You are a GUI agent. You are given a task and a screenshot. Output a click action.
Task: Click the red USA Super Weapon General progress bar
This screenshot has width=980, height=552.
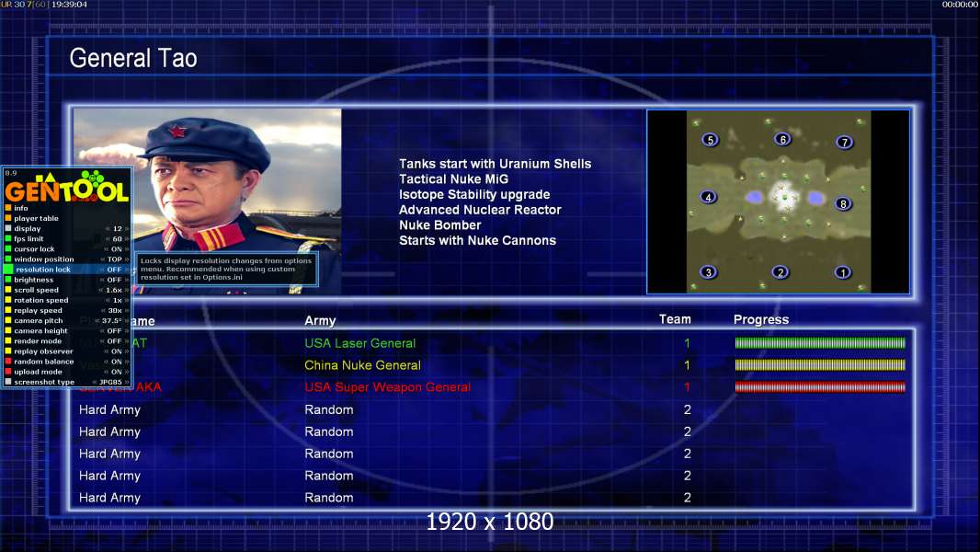point(820,387)
